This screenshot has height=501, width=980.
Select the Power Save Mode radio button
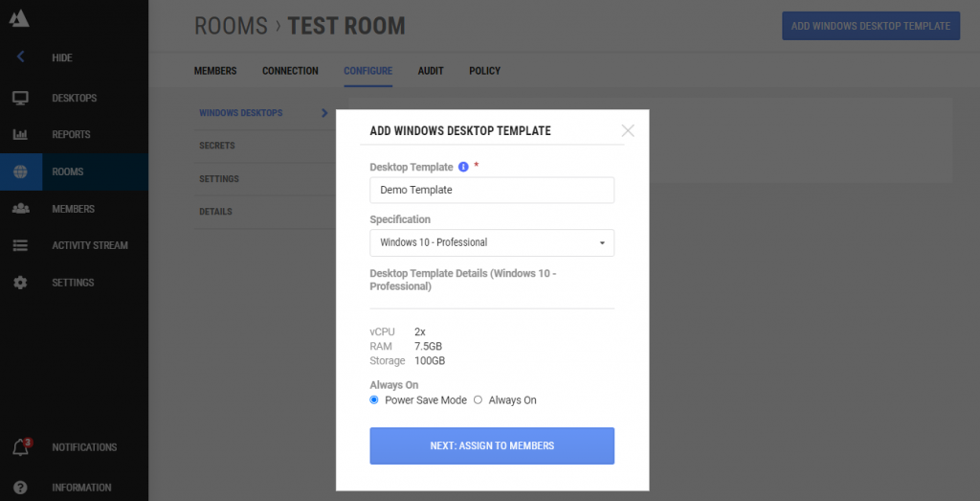(375, 399)
